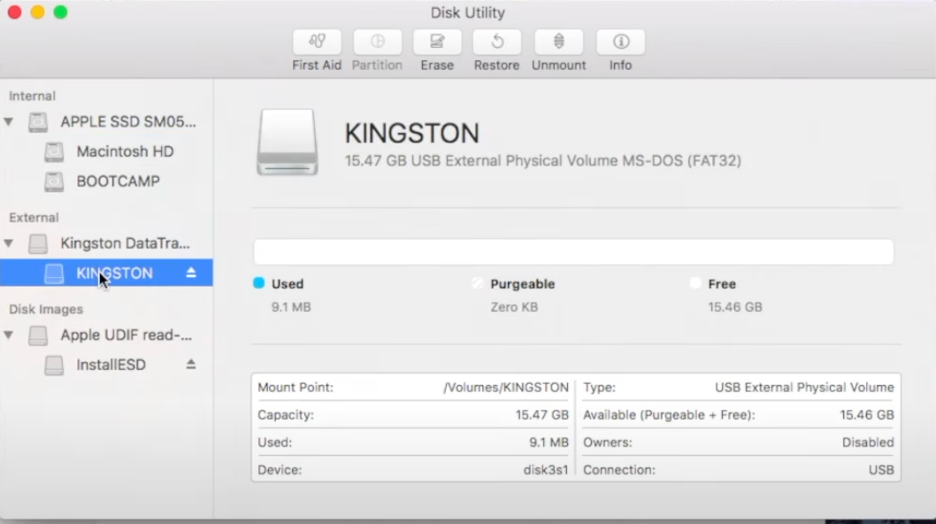The height and width of the screenshot is (524, 936).
Task: Click the Capacity value 15.47 GB
Action: coord(542,415)
